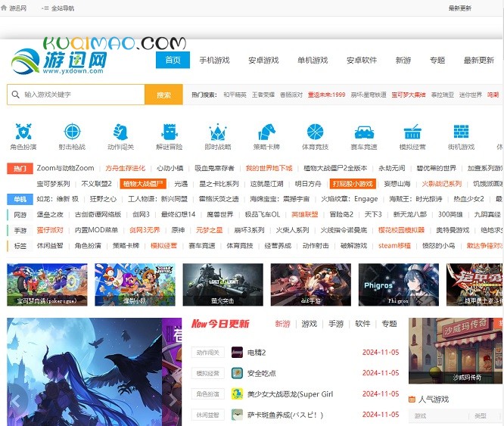Open the dnf手游 game thumbnail
The height and width of the screenshot is (426, 504).
(x=311, y=285)
